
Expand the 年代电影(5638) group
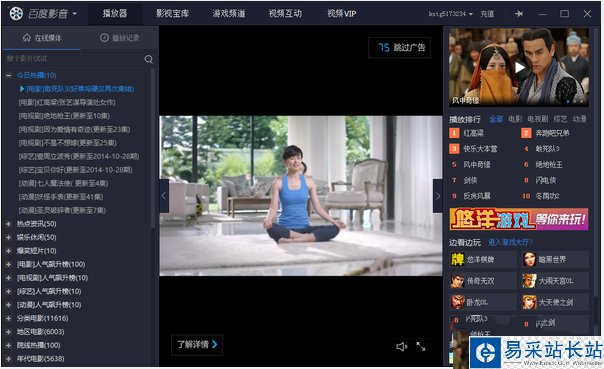pos(8,359)
